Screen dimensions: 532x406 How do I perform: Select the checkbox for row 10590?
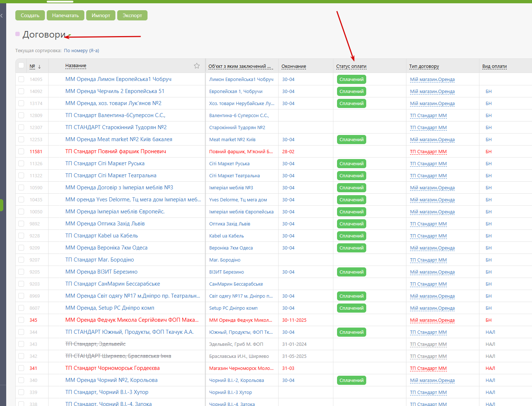(x=21, y=187)
